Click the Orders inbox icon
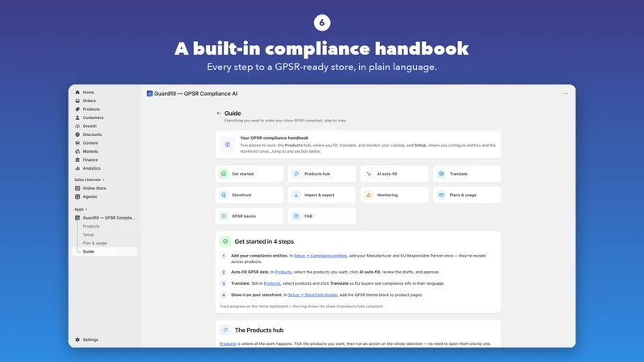This screenshot has height=362, width=644. (x=77, y=101)
